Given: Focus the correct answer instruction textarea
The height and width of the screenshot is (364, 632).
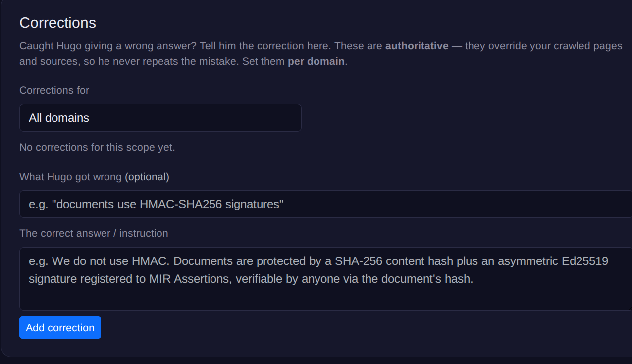Looking at the screenshot, I should coord(325,279).
